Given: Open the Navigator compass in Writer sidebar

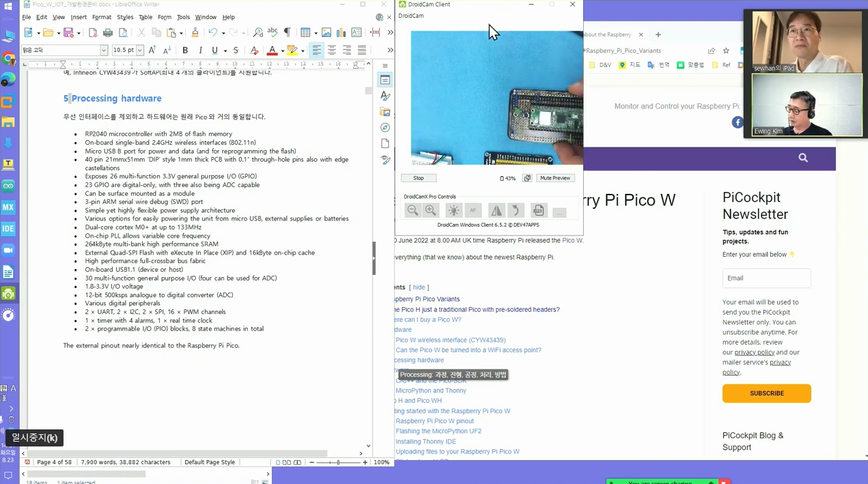Looking at the screenshot, I should (385, 128).
